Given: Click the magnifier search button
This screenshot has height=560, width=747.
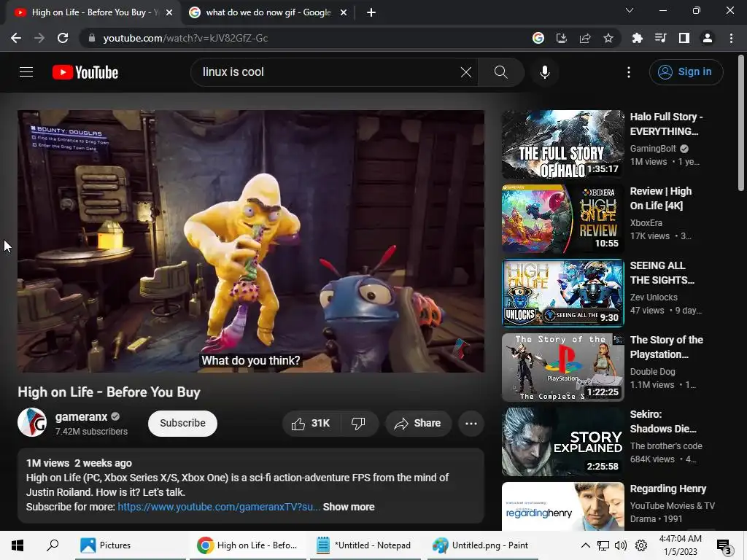Looking at the screenshot, I should click(500, 72).
